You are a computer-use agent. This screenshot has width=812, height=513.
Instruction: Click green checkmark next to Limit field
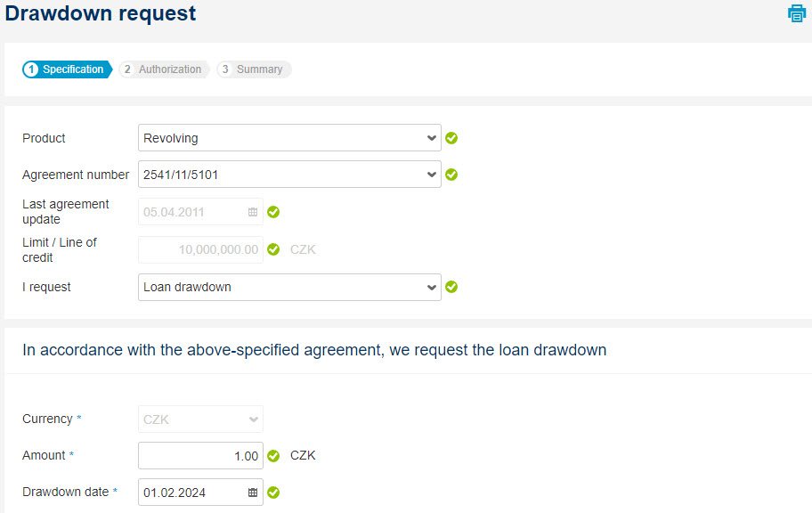(x=273, y=249)
